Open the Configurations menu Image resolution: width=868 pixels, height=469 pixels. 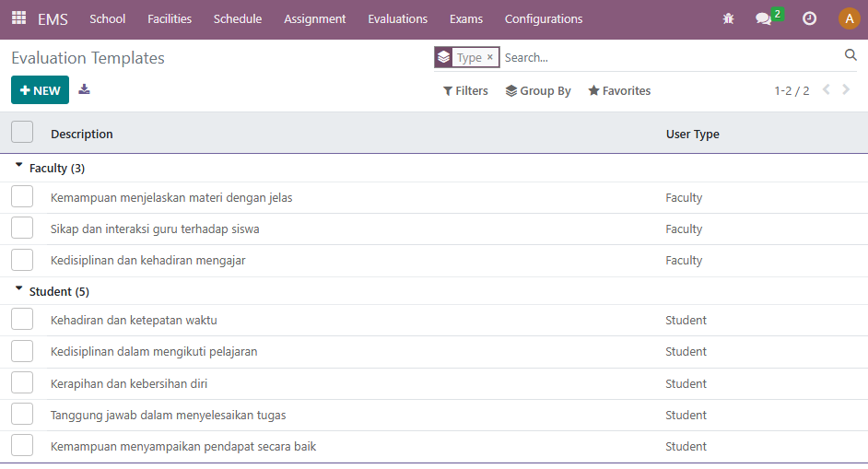pos(543,18)
